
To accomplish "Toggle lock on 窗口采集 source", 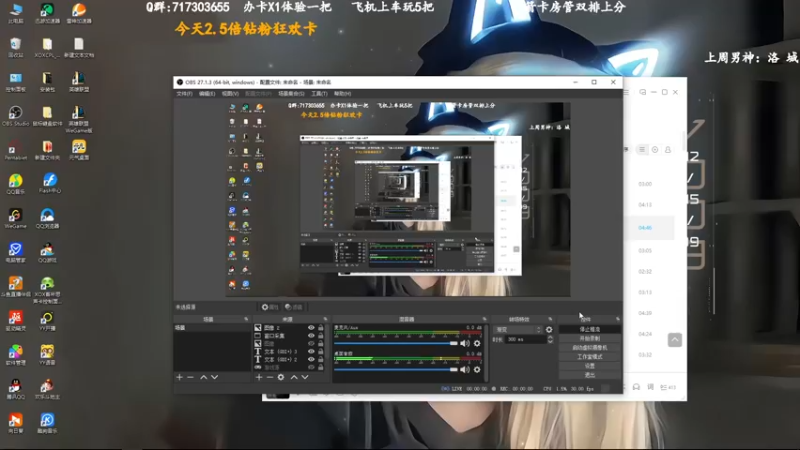I will (x=321, y=336).
